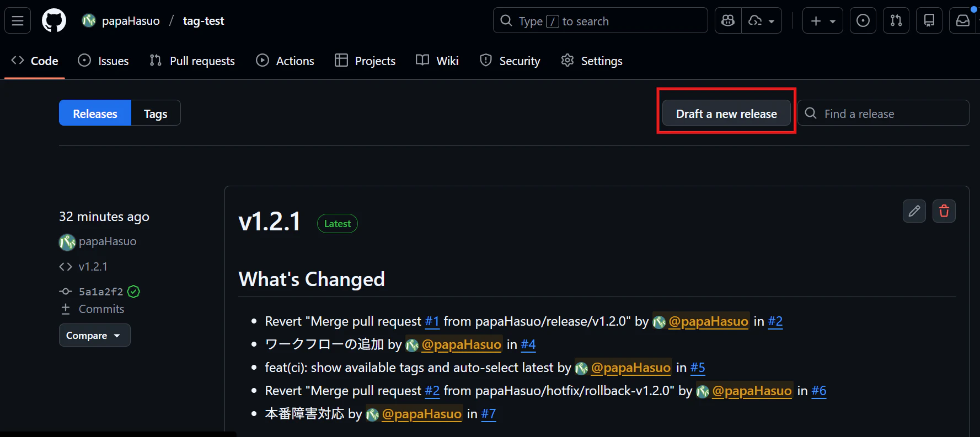Expand the Create new plus dropdown
Screen dimensions: 980x437
coord(822,21)
